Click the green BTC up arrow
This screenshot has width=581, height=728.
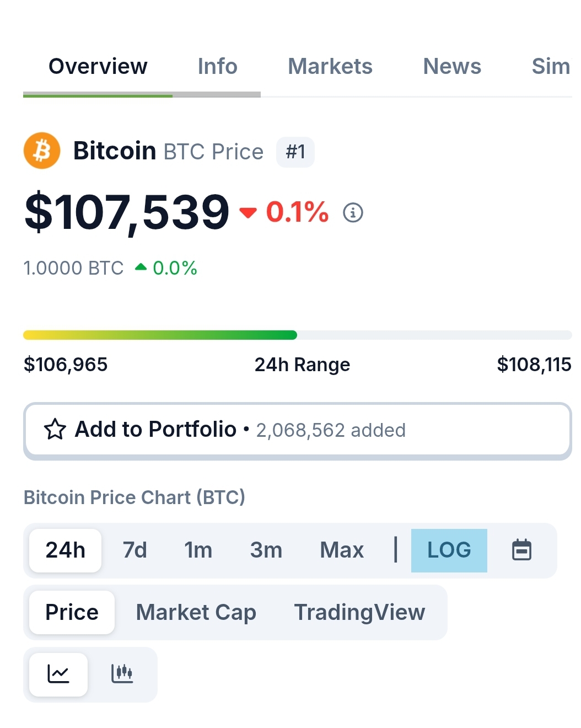141,267
